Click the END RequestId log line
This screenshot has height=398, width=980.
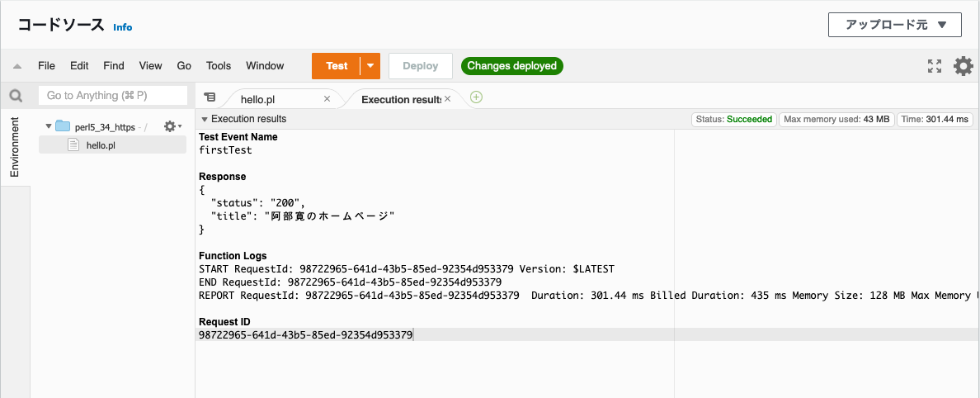pos(350,282)
